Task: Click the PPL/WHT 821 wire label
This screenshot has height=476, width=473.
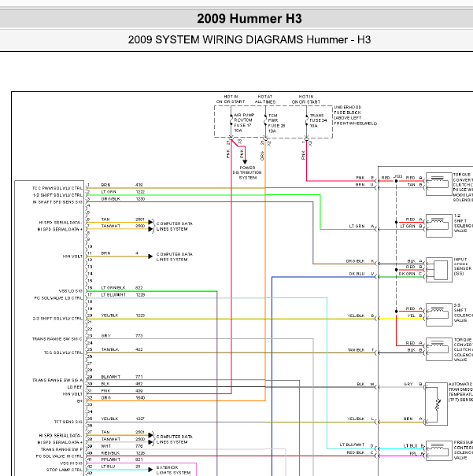Action: (x=122, y=459)
